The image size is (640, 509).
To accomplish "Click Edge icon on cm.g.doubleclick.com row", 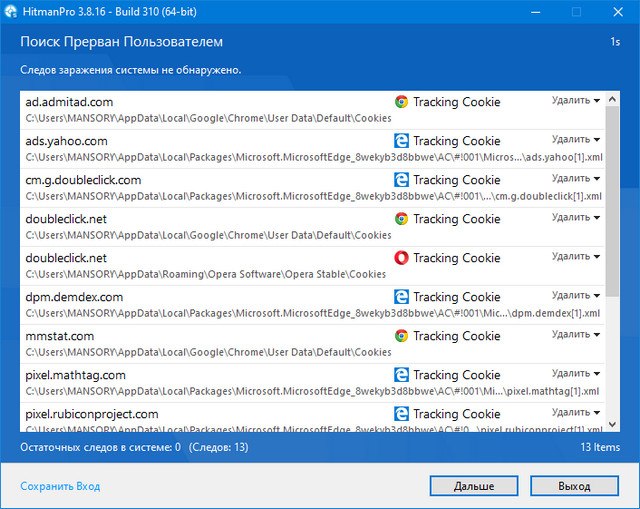I will click(x=401, y=180).
